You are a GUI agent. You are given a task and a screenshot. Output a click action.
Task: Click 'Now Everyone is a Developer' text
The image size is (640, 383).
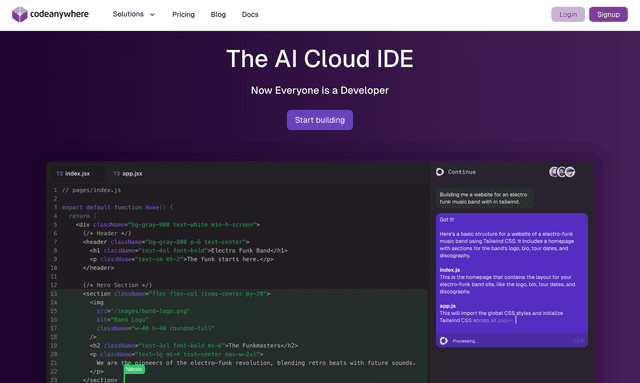point(320,90)
